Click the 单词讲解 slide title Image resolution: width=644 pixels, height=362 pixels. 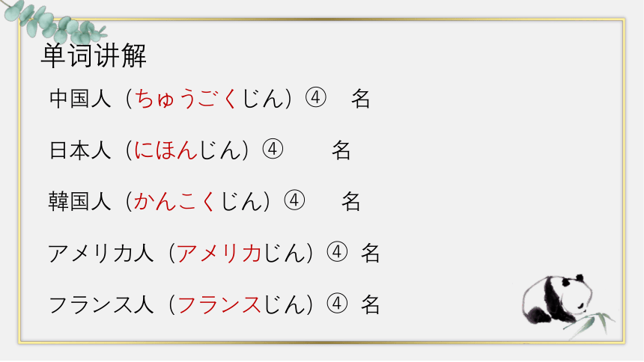tap(94, 55)
